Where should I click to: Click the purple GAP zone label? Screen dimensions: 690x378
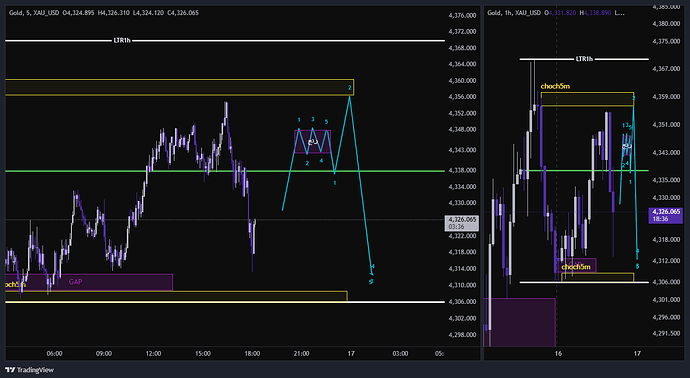[75, 282]
